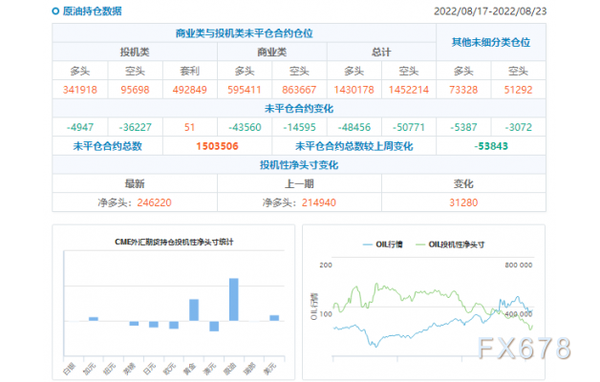Click the 原油持仓数据 section title
Image resolution: width=600 pixels, height=382 pixels.
click(x=92, y=11)
